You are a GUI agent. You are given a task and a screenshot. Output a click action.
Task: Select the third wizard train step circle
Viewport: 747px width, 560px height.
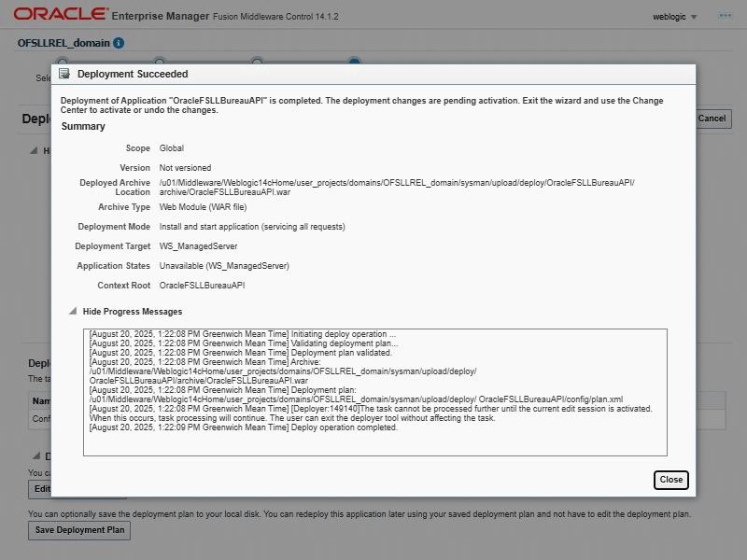click(x=257, y=62)
